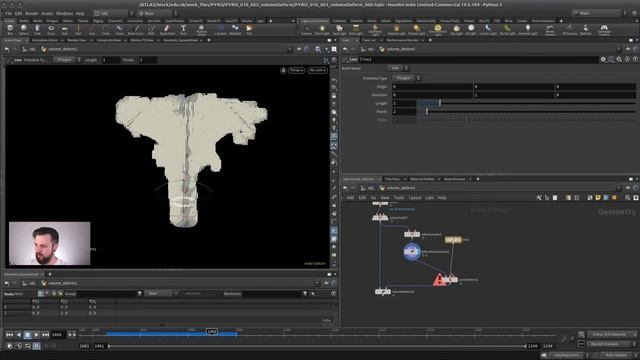Click the network editor search icon
640x360 pixels.
(x=628, y=198)
